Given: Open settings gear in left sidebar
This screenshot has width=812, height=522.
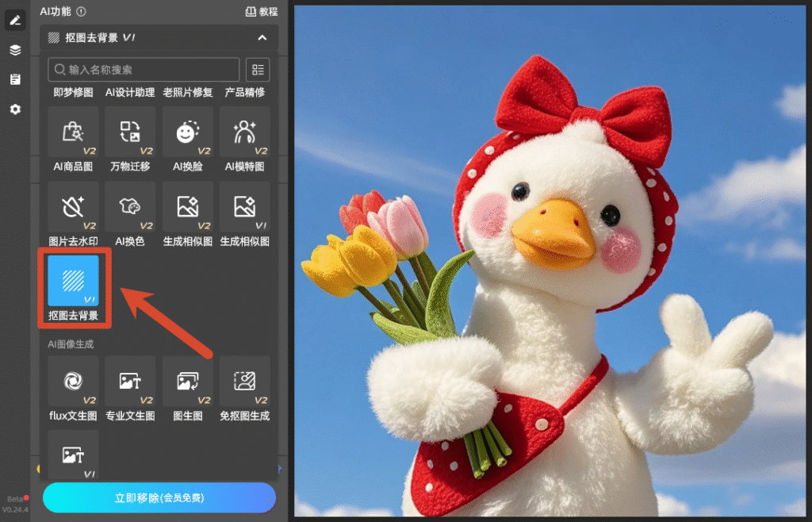Looking at the screenshot, I should [x=15, y=109].
